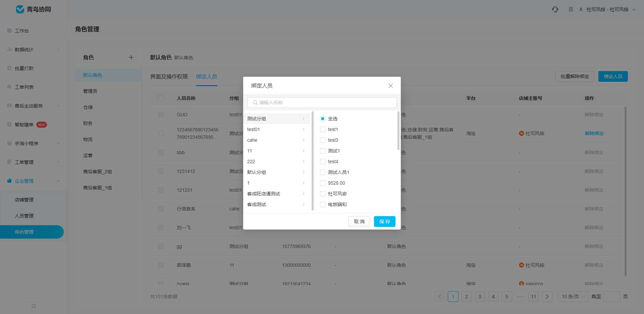The height and width of the screenshot is (314, 644).
Task: Expand the 222 group
Action: (277, 162)
